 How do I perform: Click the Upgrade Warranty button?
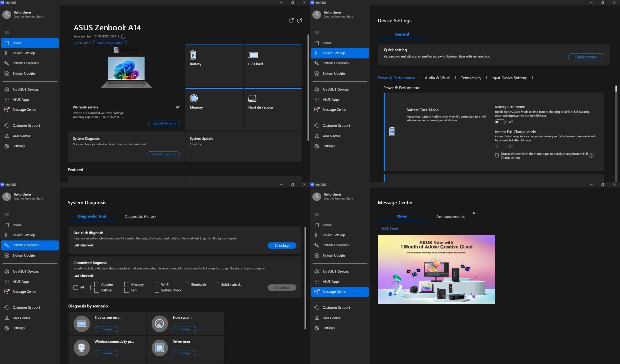164,123
